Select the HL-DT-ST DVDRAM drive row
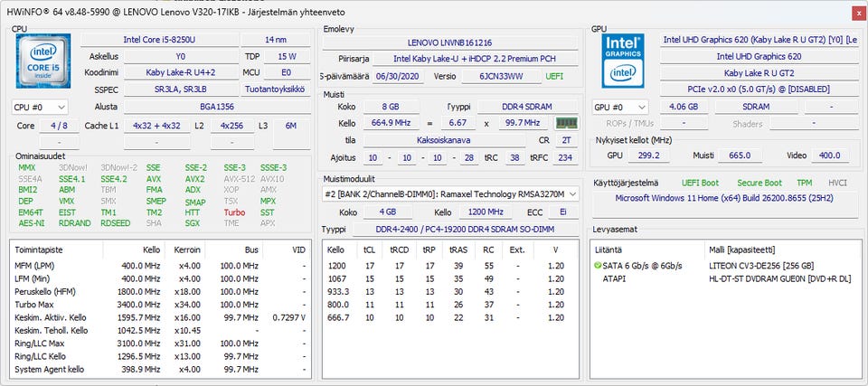This screenshot has height=386, width=868. click(726, 278)
